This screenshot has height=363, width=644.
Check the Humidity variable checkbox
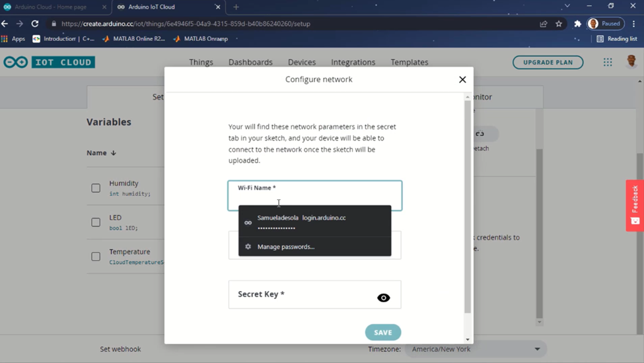tap(96, 188)
